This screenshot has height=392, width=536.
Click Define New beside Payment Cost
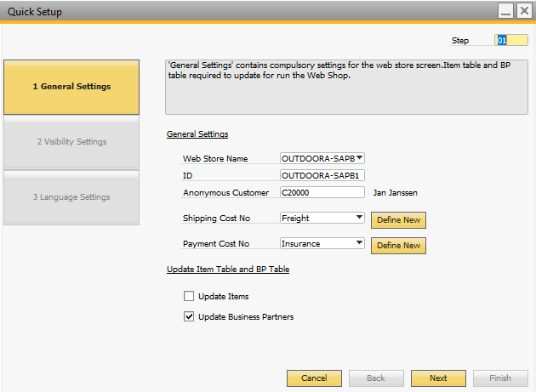pyautogui.click(x=398, y=246)
